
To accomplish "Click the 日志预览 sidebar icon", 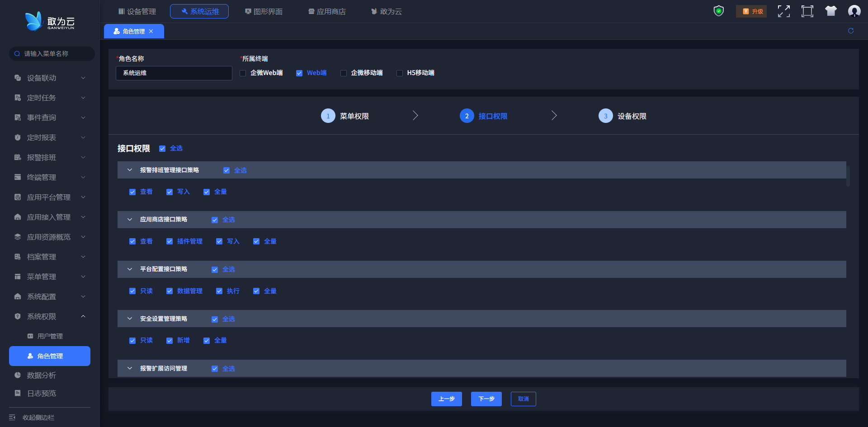I will (18, 393).
